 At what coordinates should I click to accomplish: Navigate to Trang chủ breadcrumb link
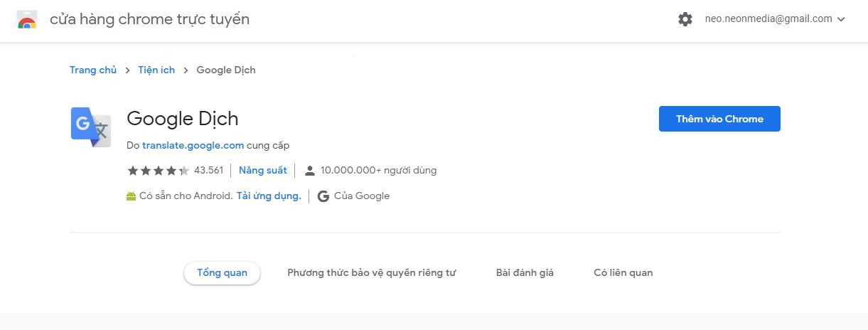point(93,70)
